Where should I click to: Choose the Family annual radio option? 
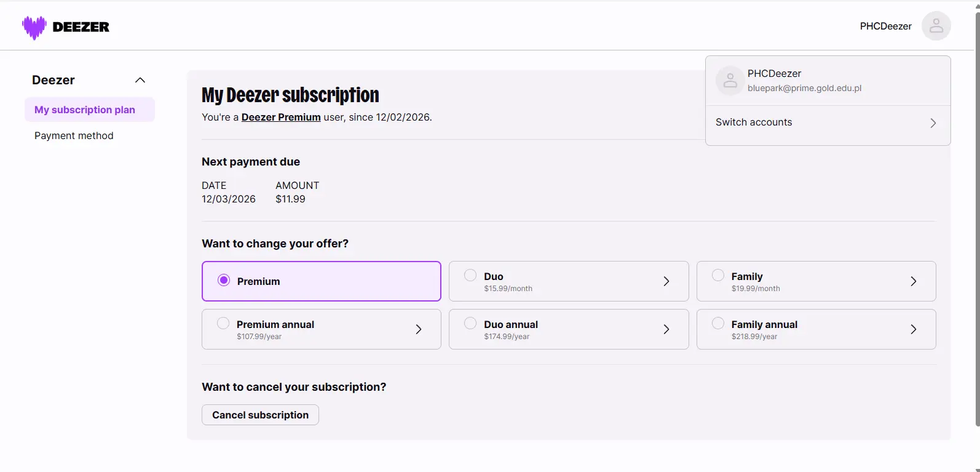click(718, 323)
